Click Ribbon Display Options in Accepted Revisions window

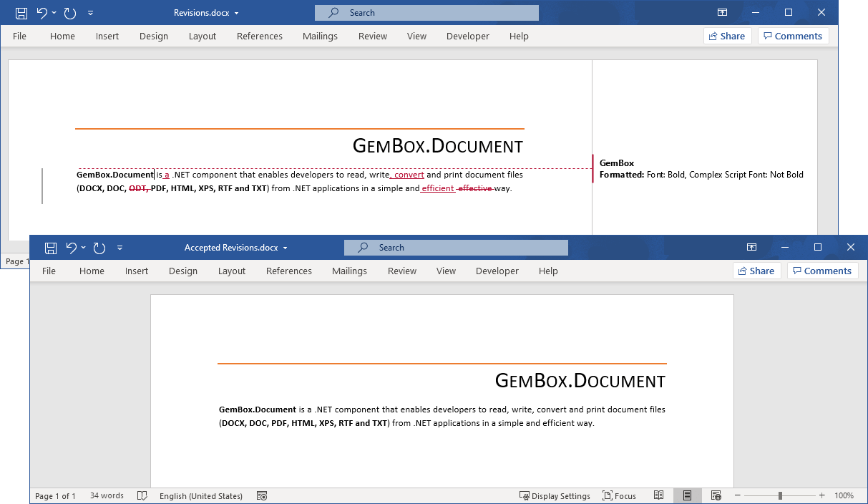click(751, 248)
